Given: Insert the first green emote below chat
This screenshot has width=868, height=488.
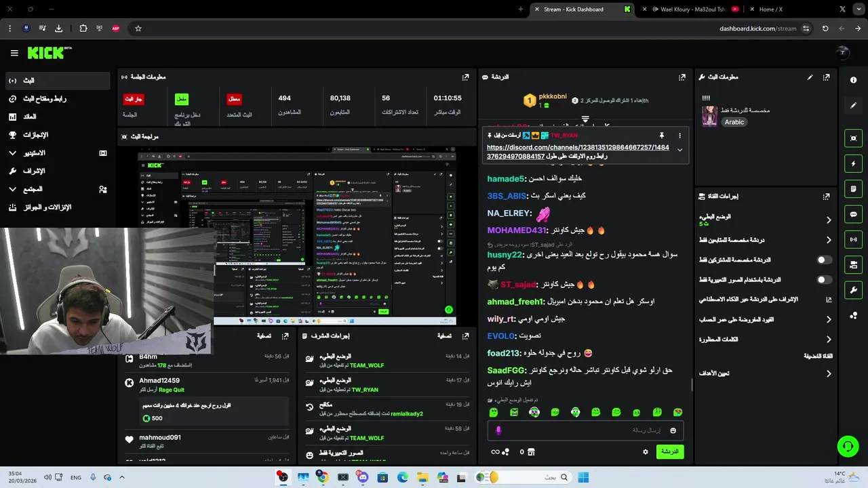Looking at the screenshot, I should [x=493, y=412].
